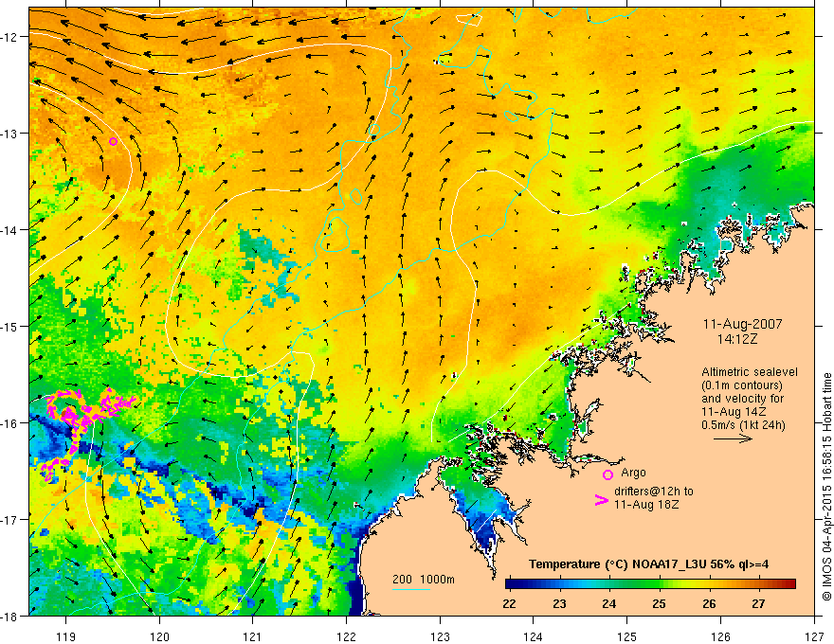The width and height of the screenshot is (834, 644).
Task: Click the color bar label '26'
Action: click(x=709, y=603)
